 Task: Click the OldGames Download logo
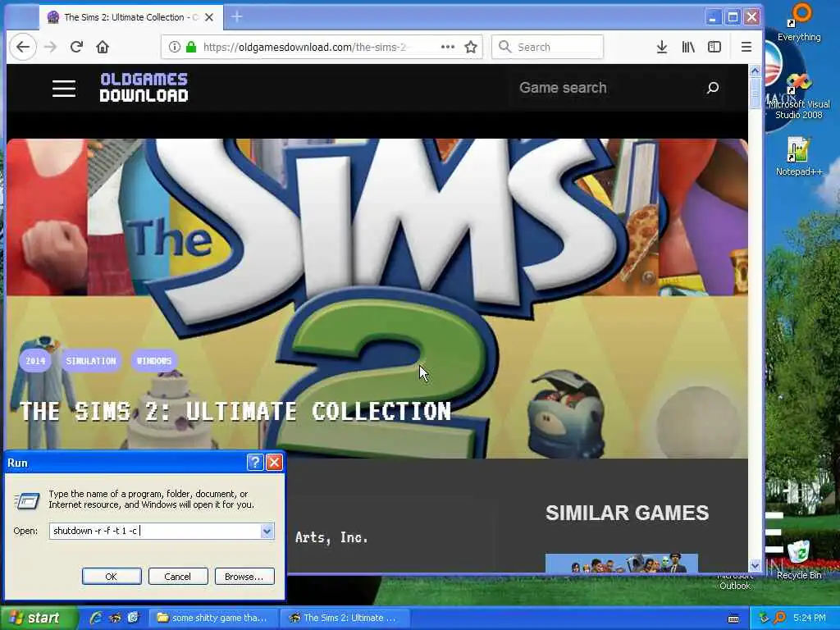(x=144, y=87)
